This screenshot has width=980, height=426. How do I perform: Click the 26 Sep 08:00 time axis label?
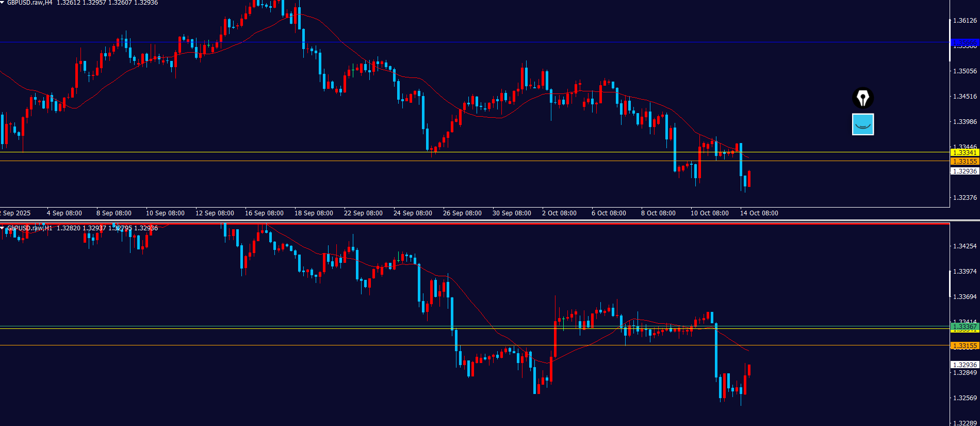point(462,213)
